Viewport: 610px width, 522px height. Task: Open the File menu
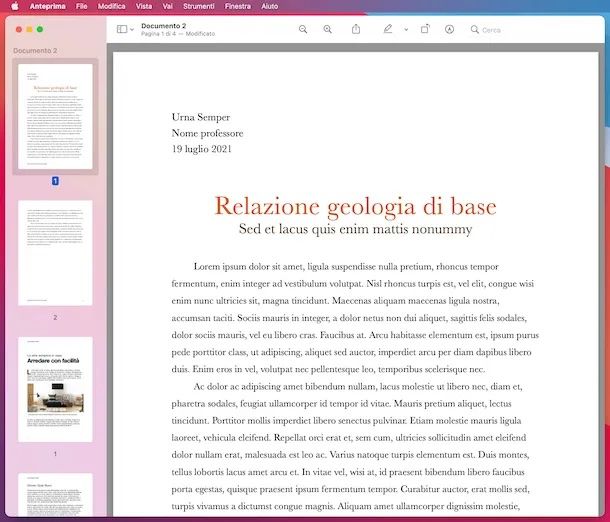[81, 6]
